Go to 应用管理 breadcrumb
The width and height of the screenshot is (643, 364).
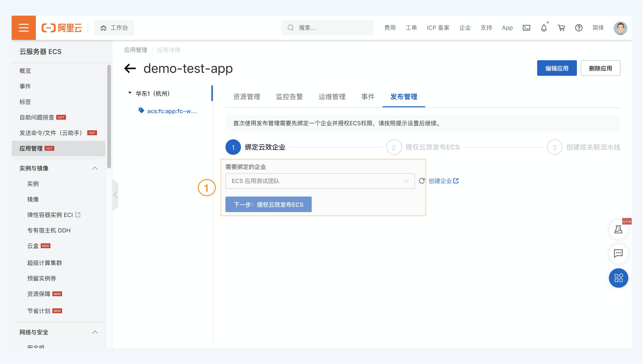coord(136,50)
